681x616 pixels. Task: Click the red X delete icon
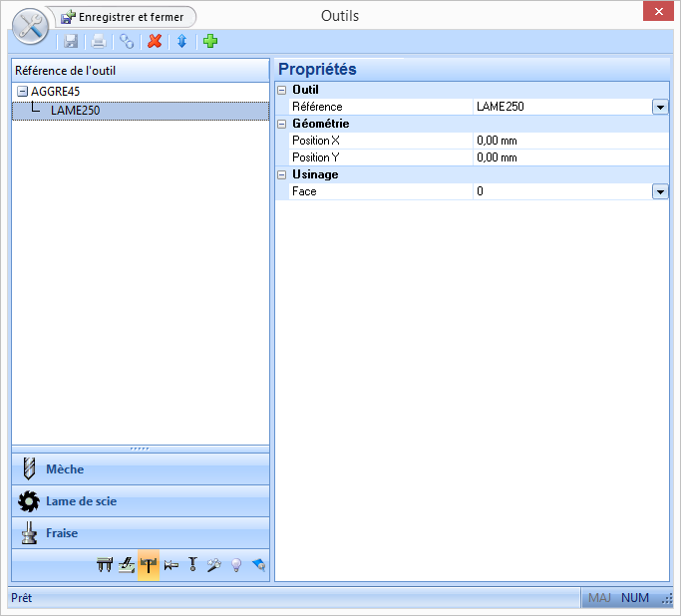point(154,41)
